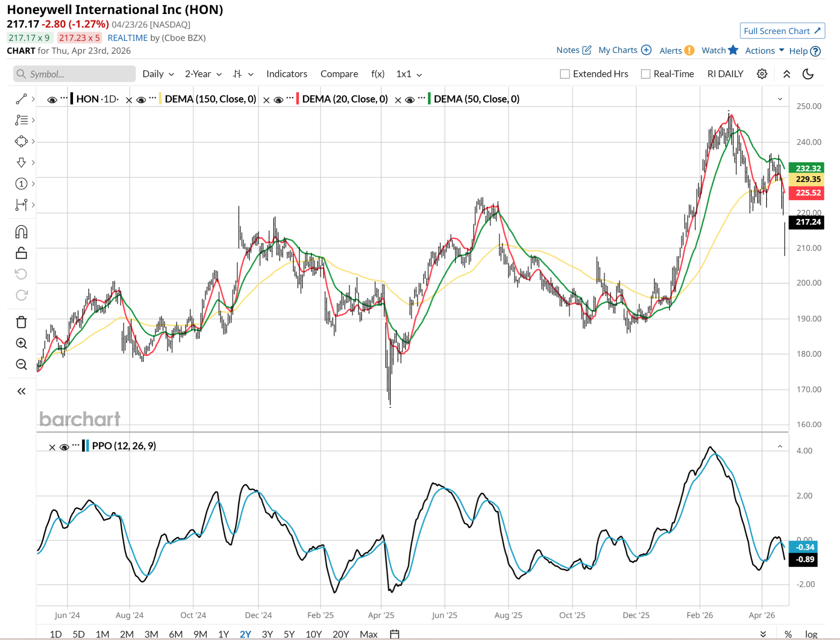
Task: Open chart settings gear icon
Action: pos(762,74)
